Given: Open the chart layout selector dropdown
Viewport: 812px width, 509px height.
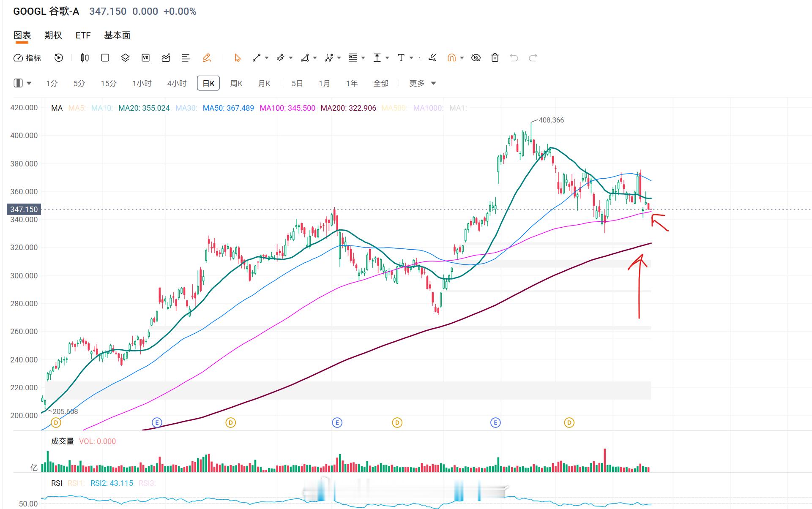Looking at the screenshot, I should coord(23,83).
